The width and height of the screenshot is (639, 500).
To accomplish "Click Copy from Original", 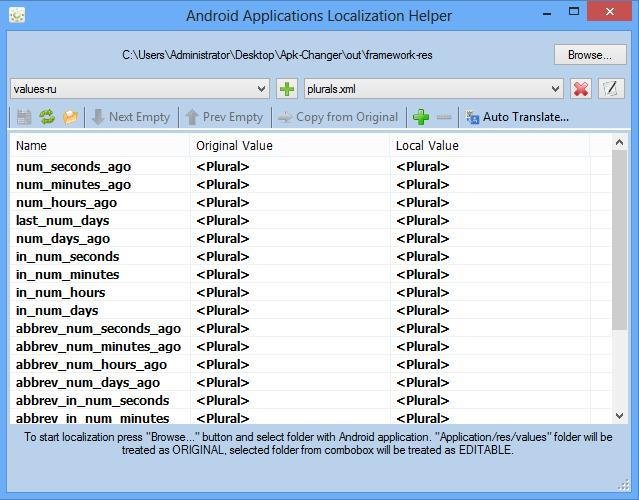I will coord(338,117).
